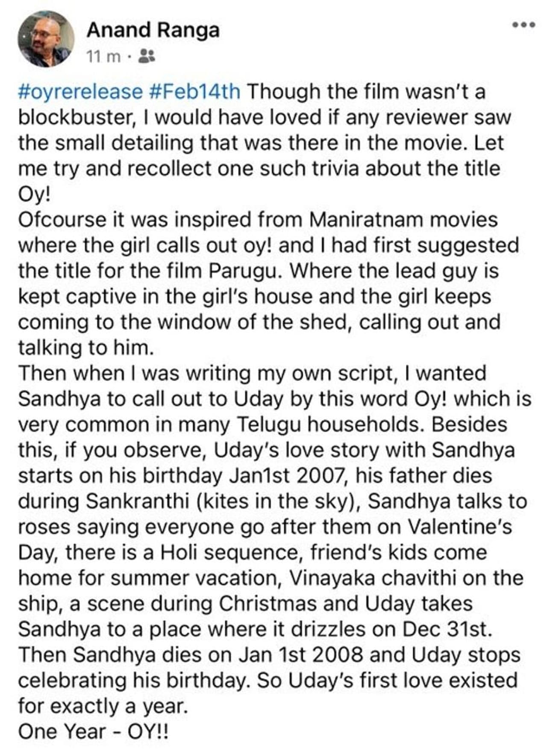
Task: Open Anand Ranga's profile picture
Action: tap(46, 39)
